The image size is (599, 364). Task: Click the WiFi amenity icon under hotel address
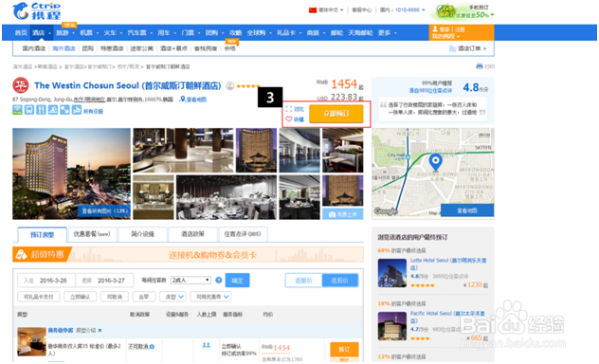click(x=17, y=110)
